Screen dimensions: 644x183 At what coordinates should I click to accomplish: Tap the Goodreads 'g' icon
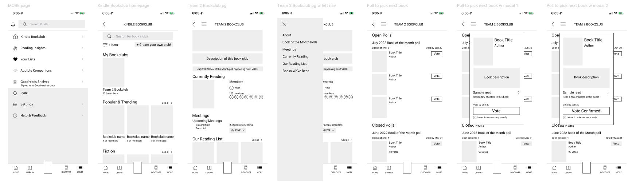pyautogui.click(x=15, y=82)
